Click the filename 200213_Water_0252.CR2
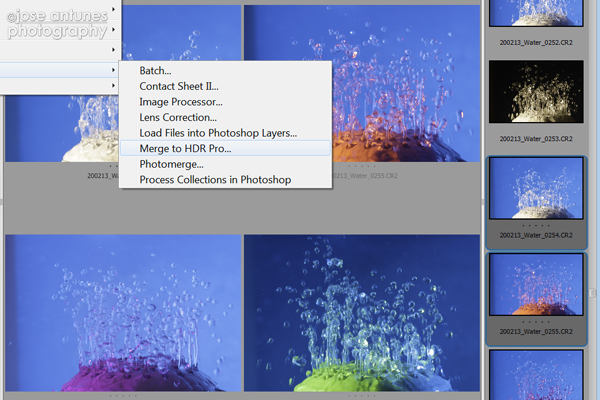 click(x=536, y=42)
